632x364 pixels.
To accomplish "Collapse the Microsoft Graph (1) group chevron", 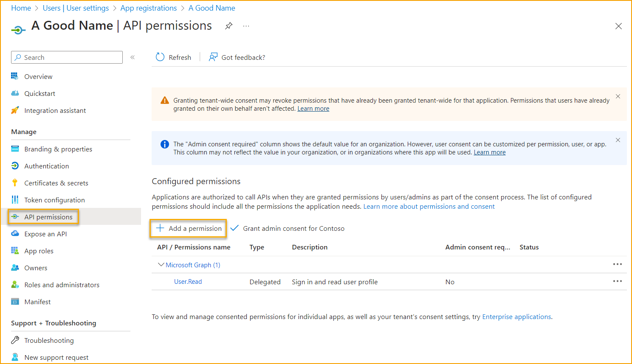I will click(x=161, y=265).
